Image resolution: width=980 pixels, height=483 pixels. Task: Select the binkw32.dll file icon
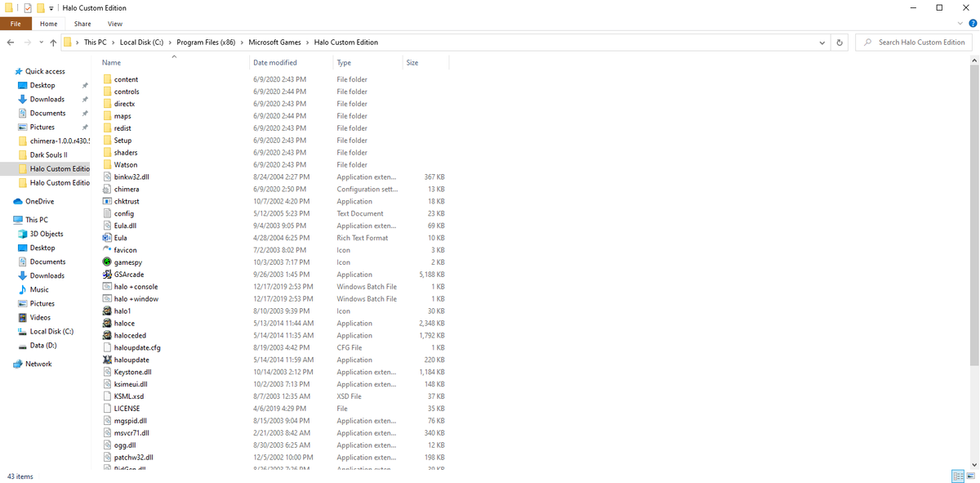click(x=107, y=177)
